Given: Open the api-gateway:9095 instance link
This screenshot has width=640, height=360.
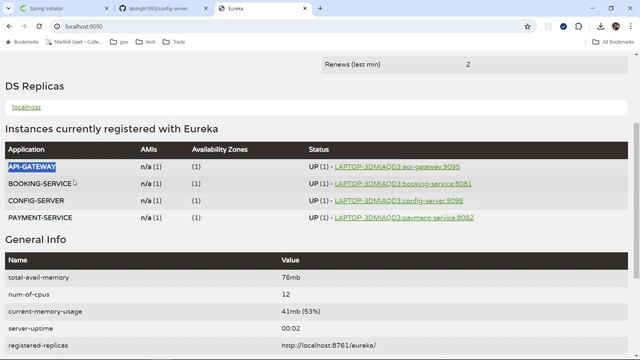Looking at the screenshot, I should click(397, 167).
